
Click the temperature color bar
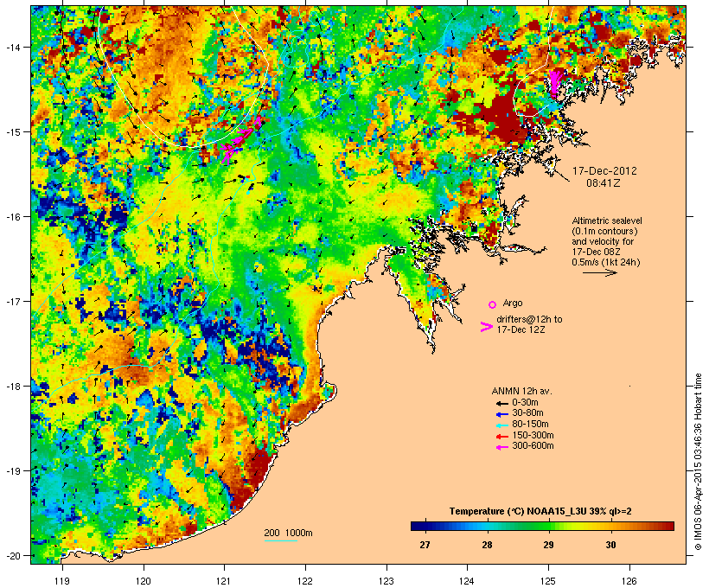(542, 526)
